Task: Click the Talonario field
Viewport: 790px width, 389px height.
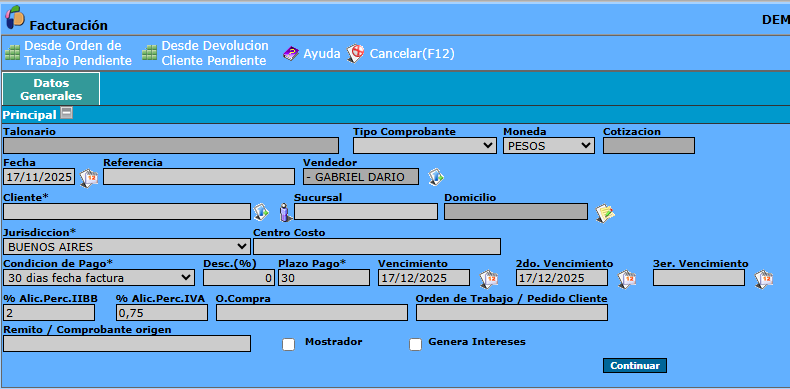Action: [171, 146]
